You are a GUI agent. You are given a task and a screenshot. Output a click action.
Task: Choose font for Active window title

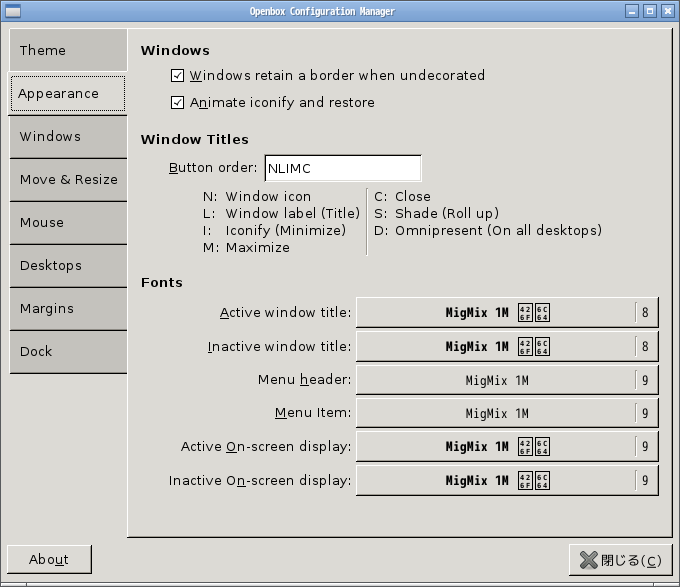(x=507, y=312)
